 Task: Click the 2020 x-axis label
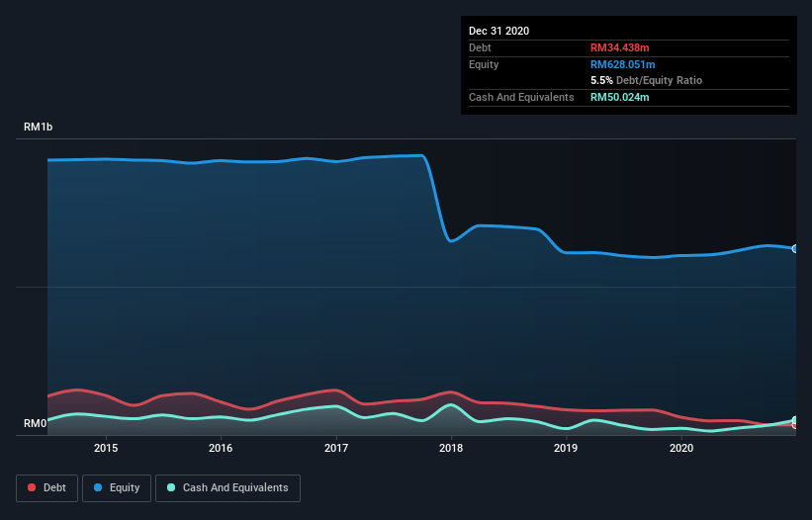tap(681, 448)
